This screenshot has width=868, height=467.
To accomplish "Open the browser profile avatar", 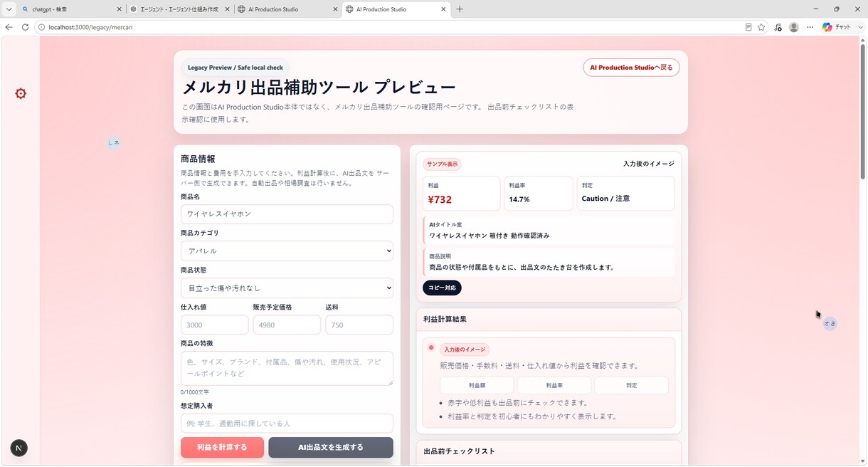I will click(x=793, y=27).
